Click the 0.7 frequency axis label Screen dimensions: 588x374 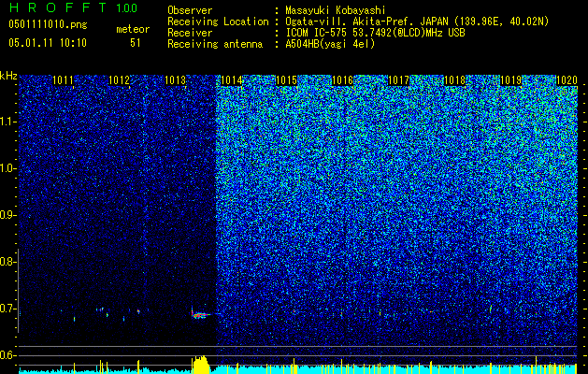pyautogui.click(x=7, y=309)
